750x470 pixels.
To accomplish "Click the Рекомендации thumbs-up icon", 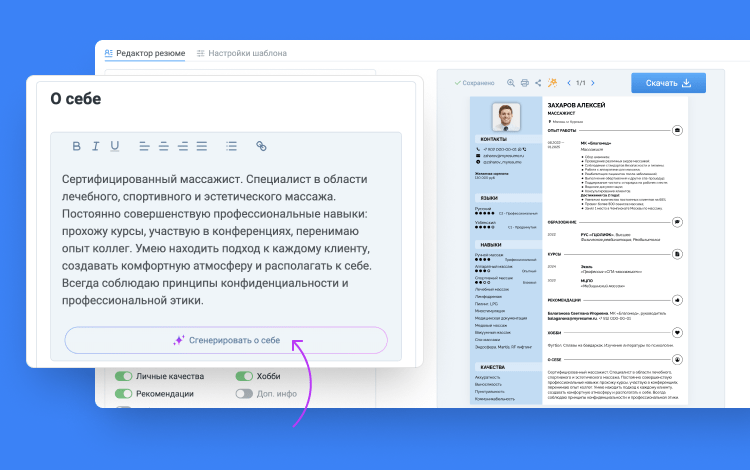I will (677, 300).
